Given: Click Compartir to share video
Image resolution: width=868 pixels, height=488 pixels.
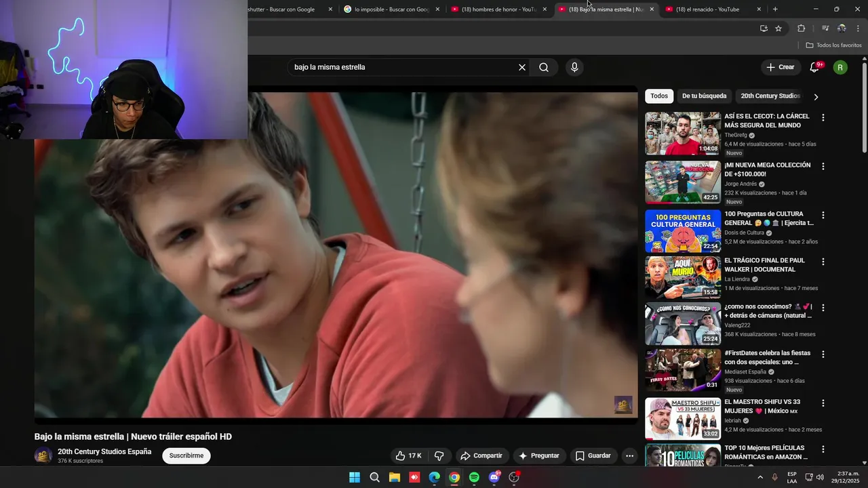Looking at the screenshot, I should coord(481,455).
